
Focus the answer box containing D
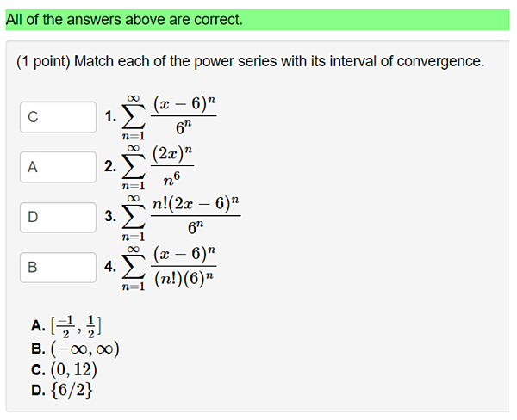pyautogui.click(x=58, y=217)
